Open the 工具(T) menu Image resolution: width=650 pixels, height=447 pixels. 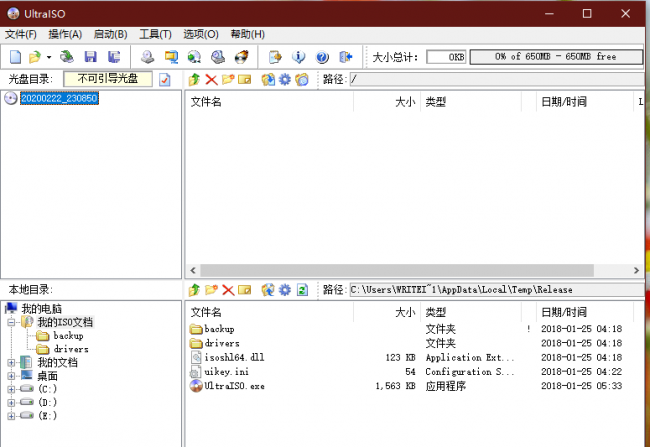point(155,34)
